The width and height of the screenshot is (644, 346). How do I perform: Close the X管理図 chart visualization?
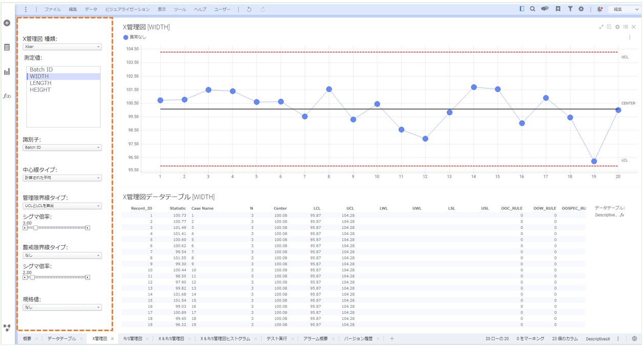tap(634, 27)
